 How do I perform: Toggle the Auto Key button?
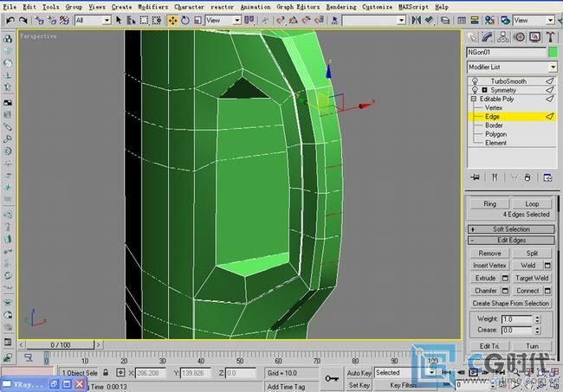click(359, 373)
